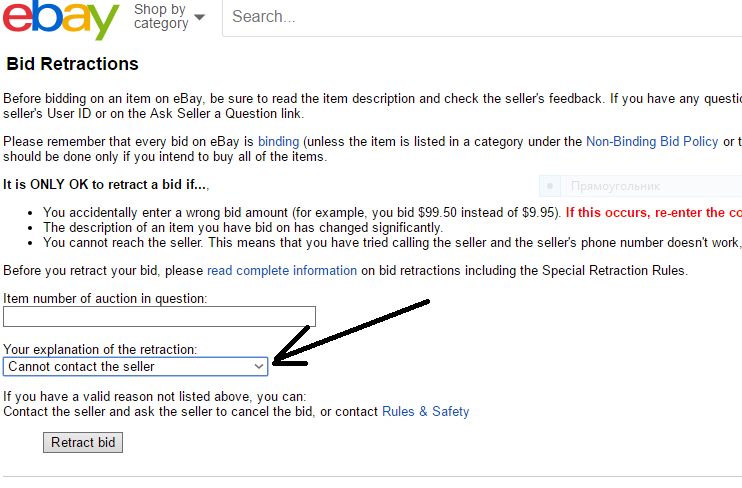The image size is (742, 488).
Task: Click the item number input field
Action: pyautogui.click(x=159, y=317)
